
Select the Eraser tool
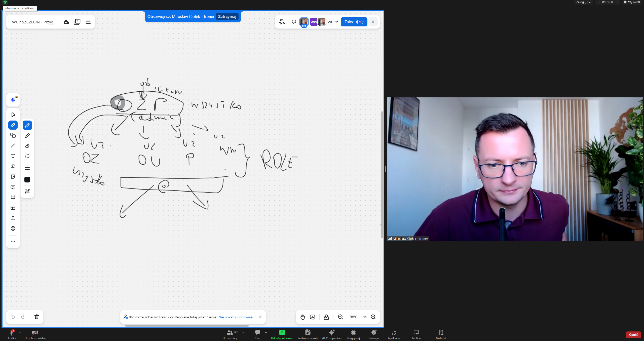(27, 146)
